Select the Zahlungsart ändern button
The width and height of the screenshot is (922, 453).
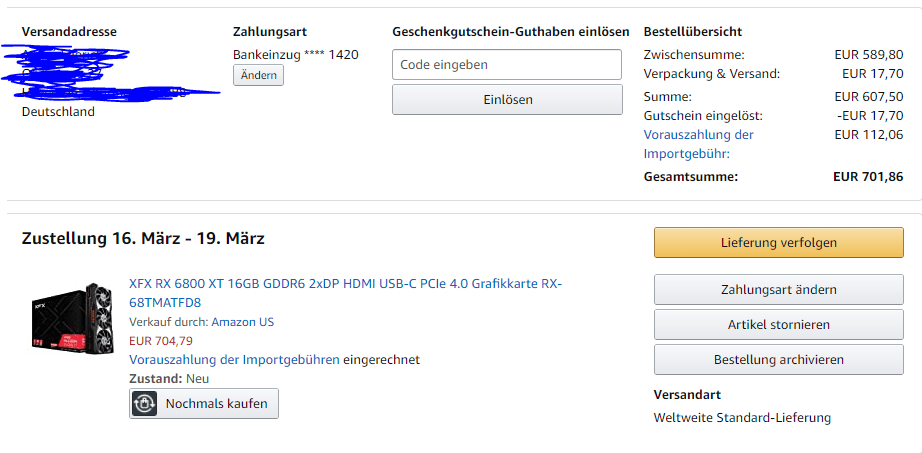(x=778, y=290)
